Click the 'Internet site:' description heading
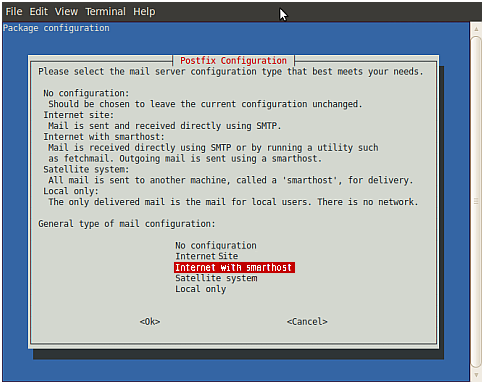Screen dimensions: 484x384 pyautogui.click(x=78, y=115)
